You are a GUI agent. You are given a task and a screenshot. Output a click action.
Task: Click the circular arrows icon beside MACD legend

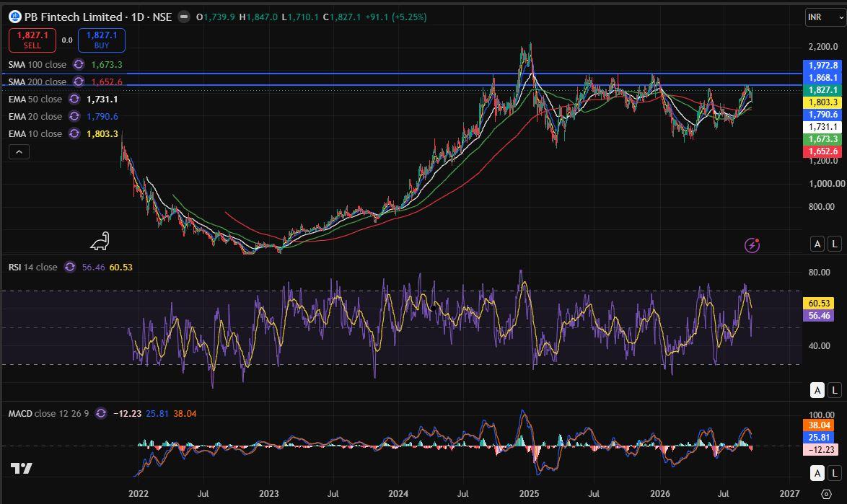[101, 414]
